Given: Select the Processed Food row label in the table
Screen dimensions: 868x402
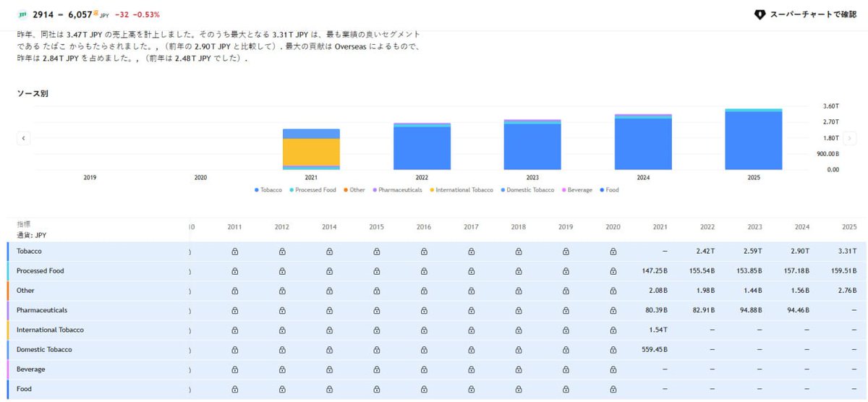Looking at the screenshot, I should (41, 270).
